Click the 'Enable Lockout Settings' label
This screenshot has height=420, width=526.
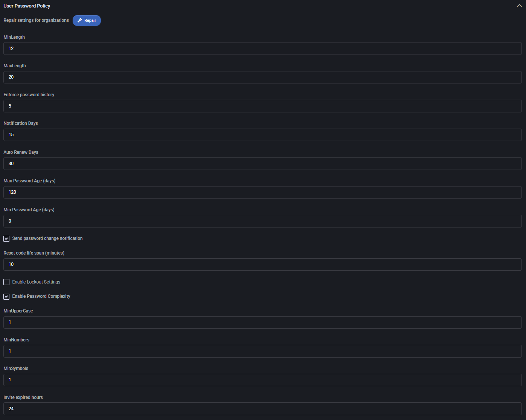(36, 282)
